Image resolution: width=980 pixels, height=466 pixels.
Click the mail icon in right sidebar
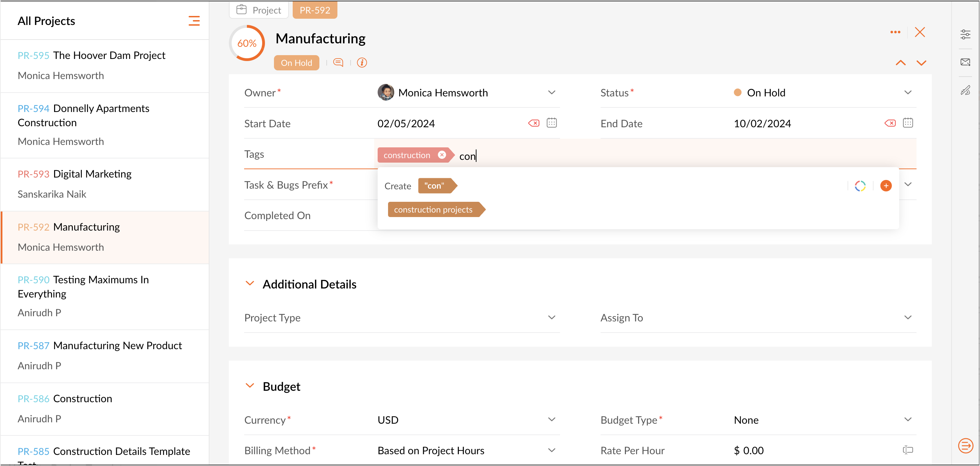pos(965,62)
